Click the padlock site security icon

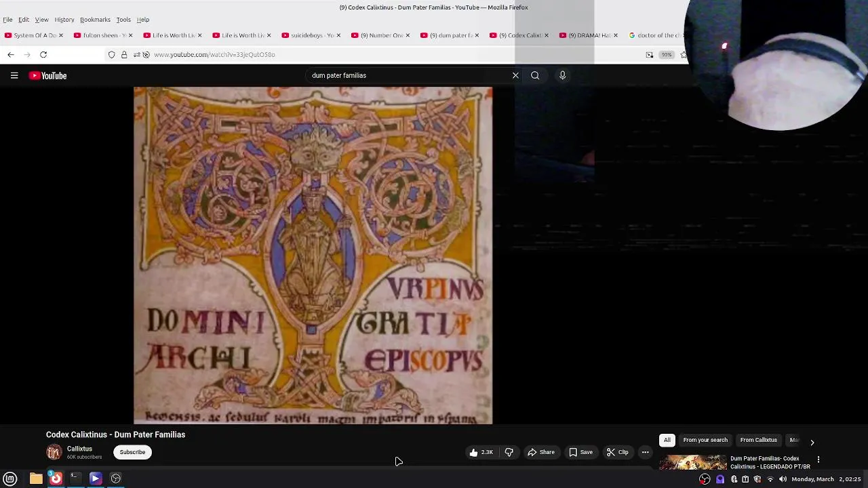click(124, 54)
